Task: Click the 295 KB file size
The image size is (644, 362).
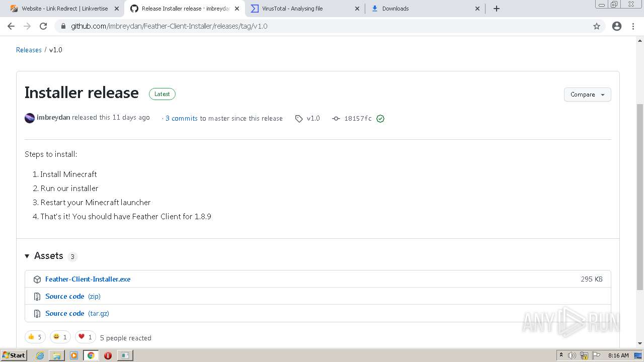Action: click(x=592, y=279)
